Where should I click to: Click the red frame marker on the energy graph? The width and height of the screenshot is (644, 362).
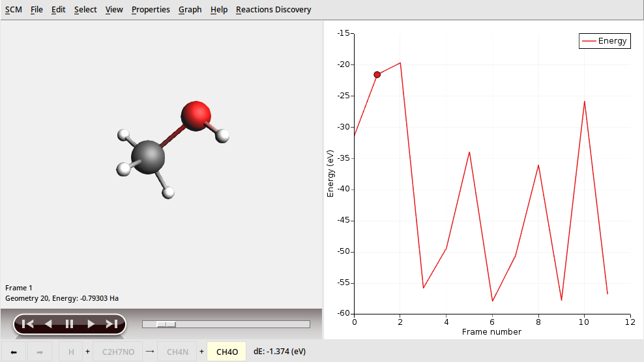pos(377,75)
